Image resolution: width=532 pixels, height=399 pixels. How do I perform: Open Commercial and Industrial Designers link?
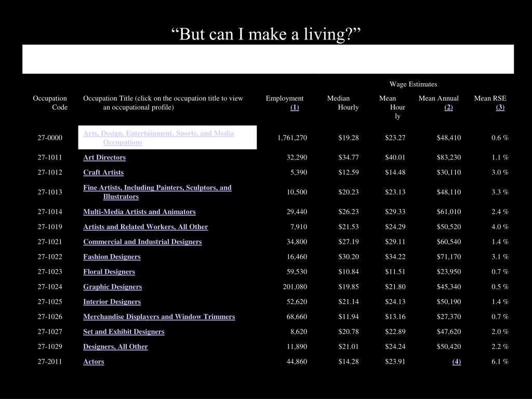point(142,242)
